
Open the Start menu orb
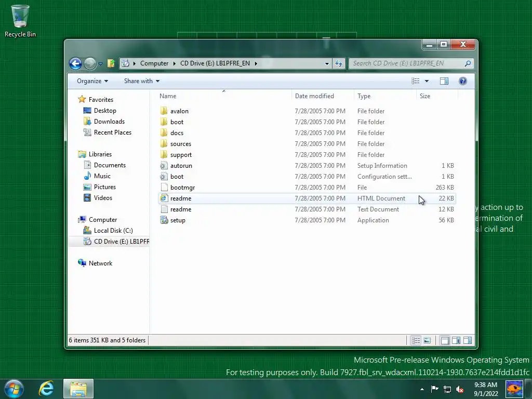point(14,389)
